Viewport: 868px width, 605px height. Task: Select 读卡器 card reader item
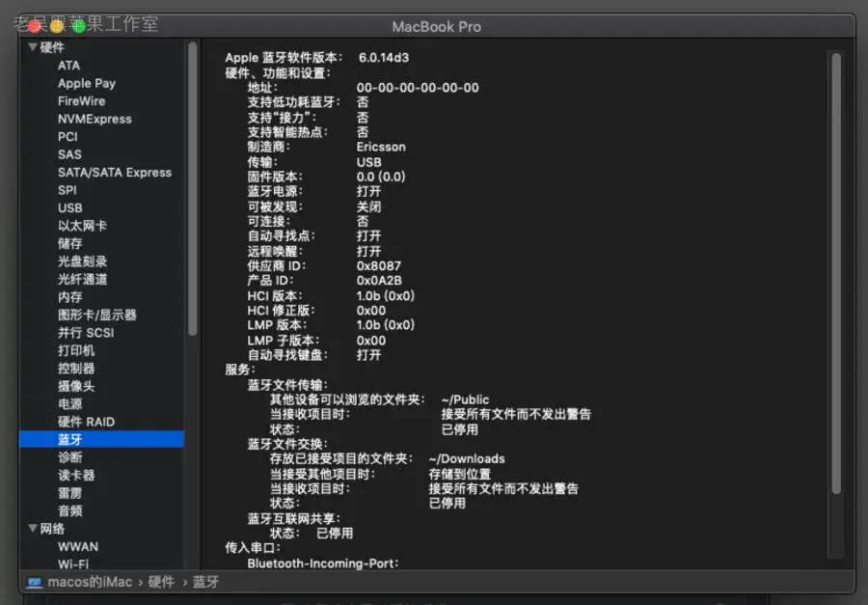pyautogui.click(x=76, y=475)
